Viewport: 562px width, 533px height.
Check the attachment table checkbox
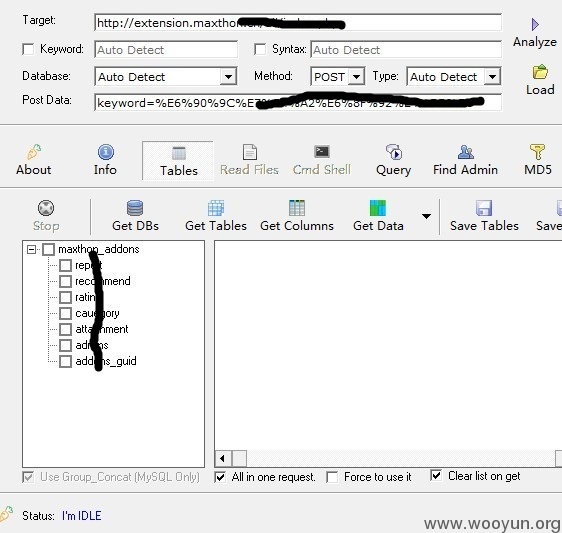[x=65, y=329]
